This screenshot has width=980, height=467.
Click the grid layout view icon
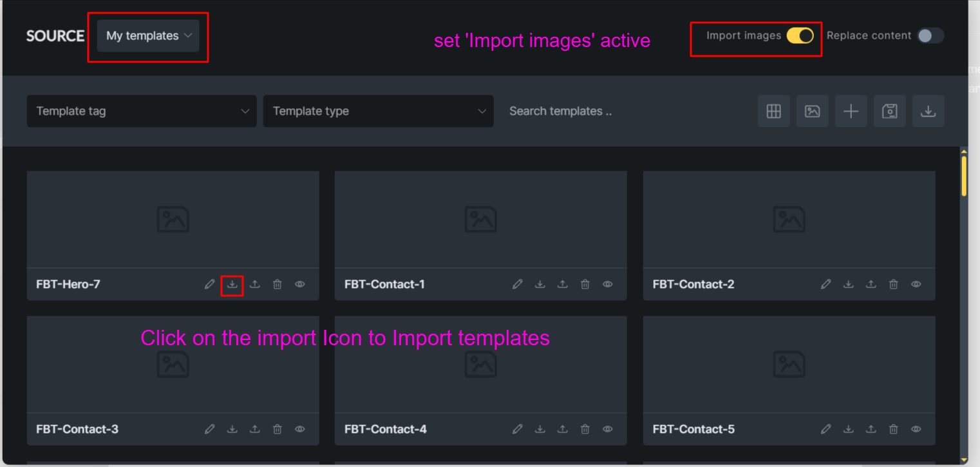pos(773,111)
